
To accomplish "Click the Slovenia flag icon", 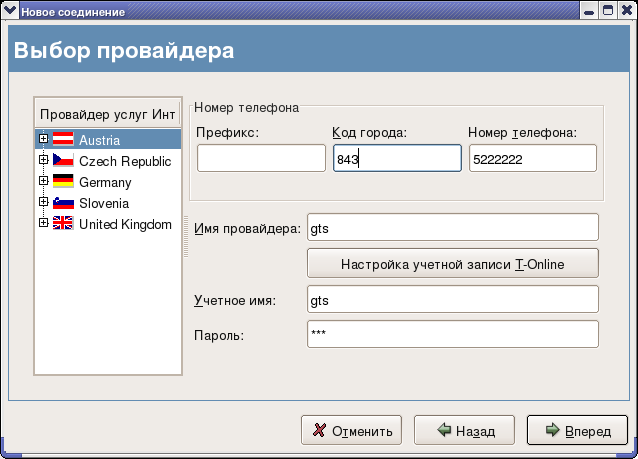I will click(x=63, y=202).
